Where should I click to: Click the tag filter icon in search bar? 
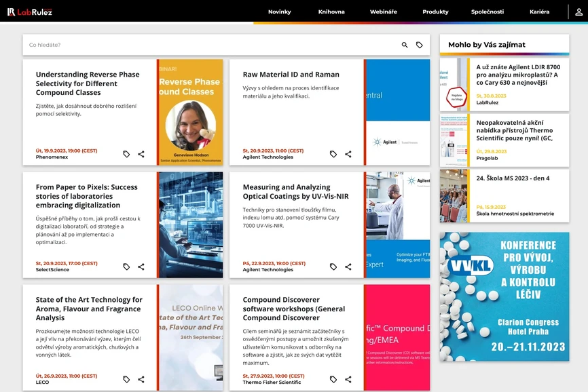419,45
